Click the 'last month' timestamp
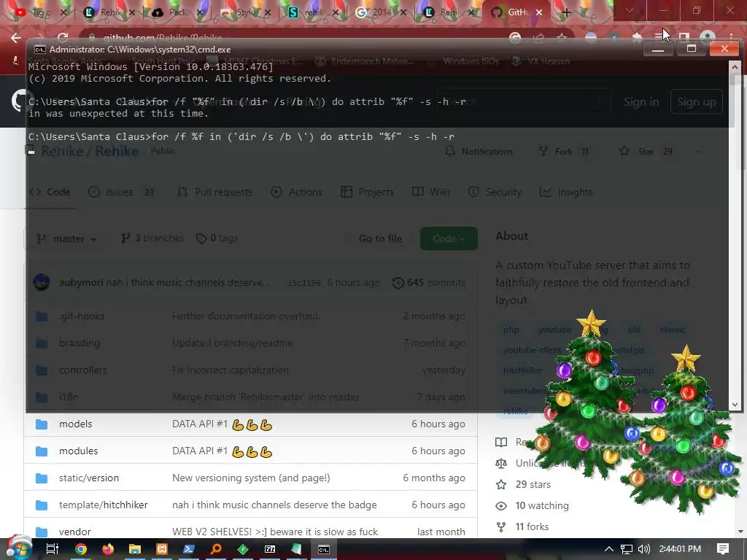 click(x=441, y=532)
